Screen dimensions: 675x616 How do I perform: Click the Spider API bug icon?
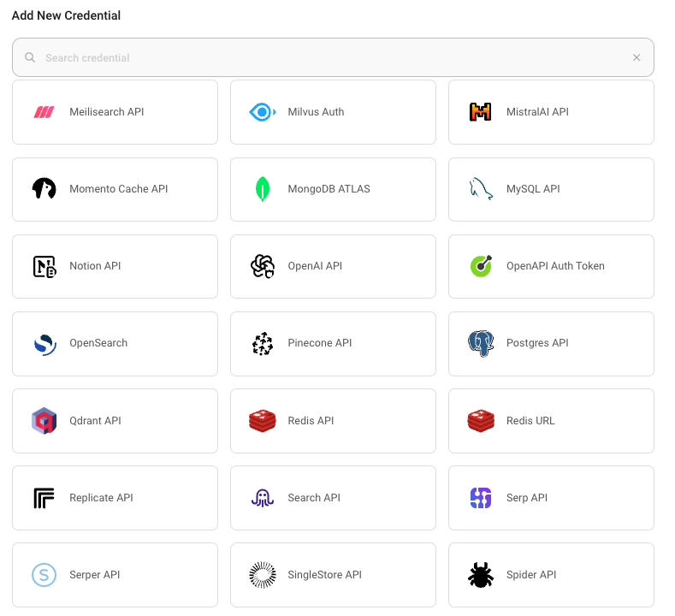coord(481,575)
